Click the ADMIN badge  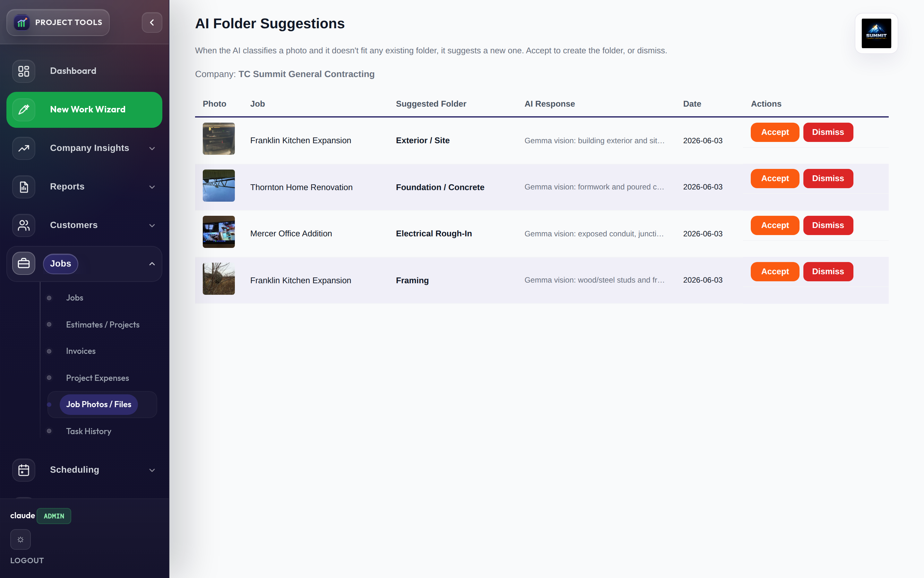pyautogui.click(x=54, y=516)
